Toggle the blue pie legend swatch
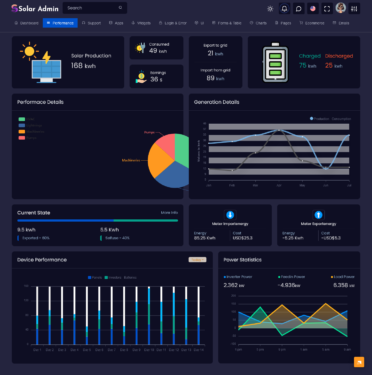This screenshot has width=372, height=375. (22, 125)
